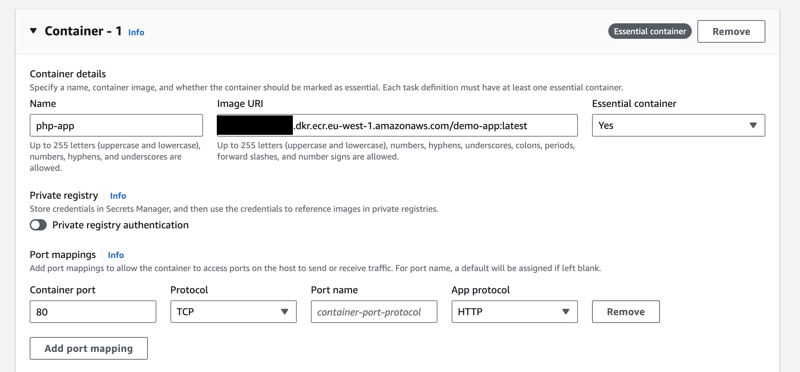Remove Container - 1 using header button

pos(731,32)
